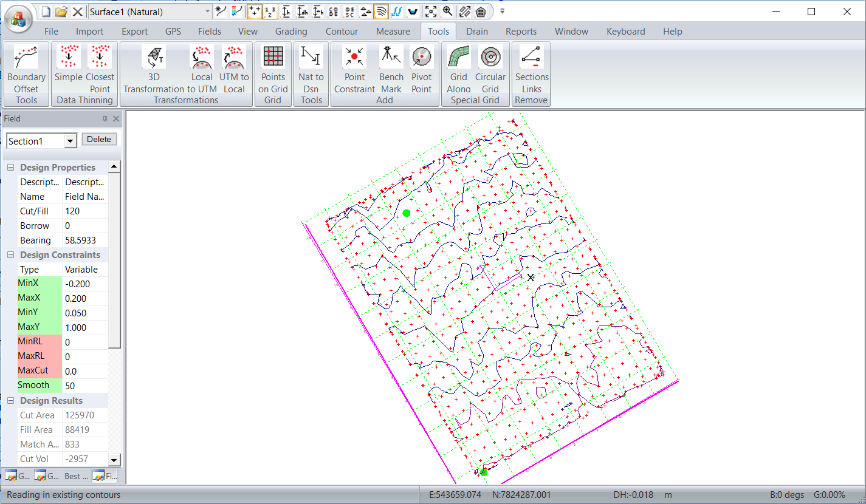Toggle point numbers display in toolbar
Screen dimensions: 866x504
click(270, 12)
